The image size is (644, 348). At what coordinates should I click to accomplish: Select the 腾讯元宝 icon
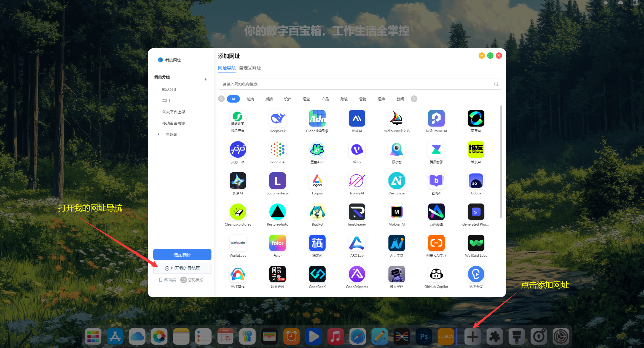pyautogui.click(x=238, y=118)
